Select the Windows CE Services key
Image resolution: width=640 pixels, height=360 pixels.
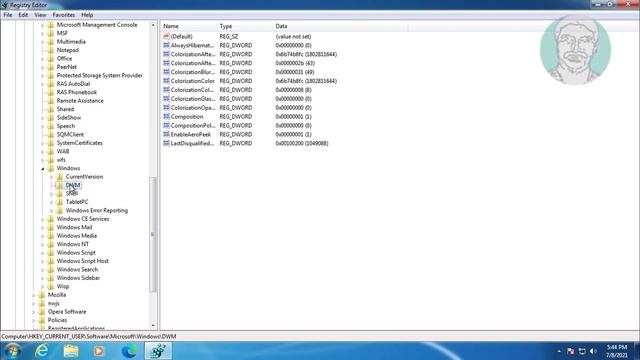point(83,219)
